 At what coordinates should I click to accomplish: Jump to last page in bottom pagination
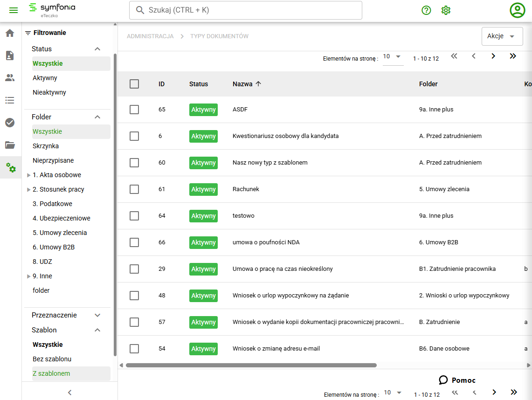(x=514, y=392)
